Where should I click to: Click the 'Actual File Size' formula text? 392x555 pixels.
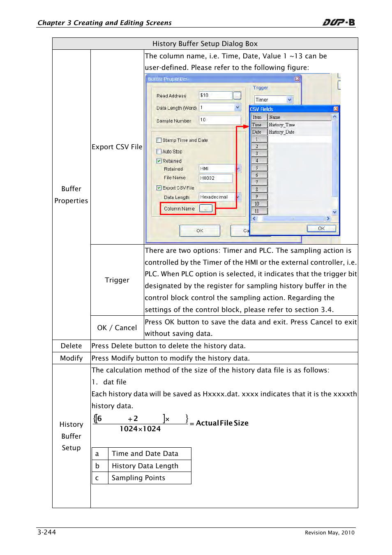[222, 423]
